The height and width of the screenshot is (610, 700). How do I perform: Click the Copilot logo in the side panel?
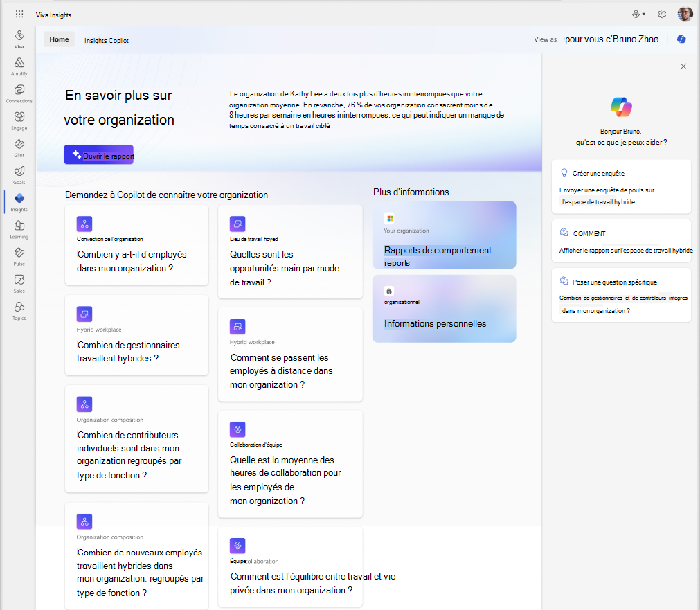[621, 107]
